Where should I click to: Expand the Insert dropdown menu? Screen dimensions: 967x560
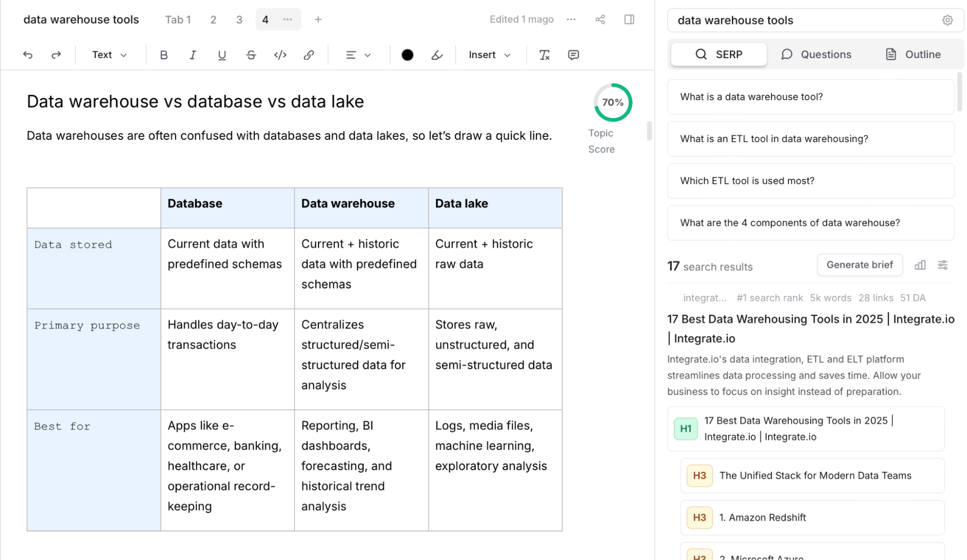pos(489,55)
